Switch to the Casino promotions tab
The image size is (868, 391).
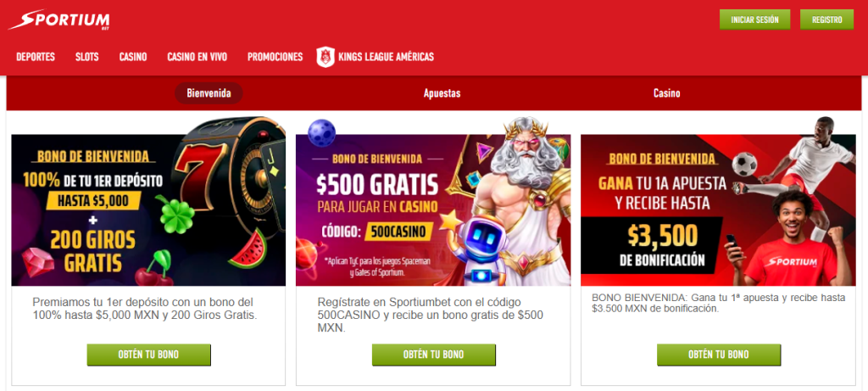666,93
